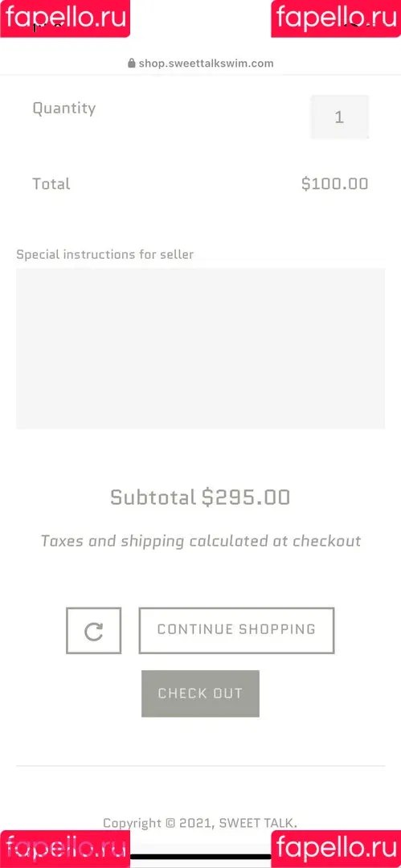Open the SWEET TALK footer link
Image resolution: width=401 pixels, height=868 pixels.
(258, 823)
